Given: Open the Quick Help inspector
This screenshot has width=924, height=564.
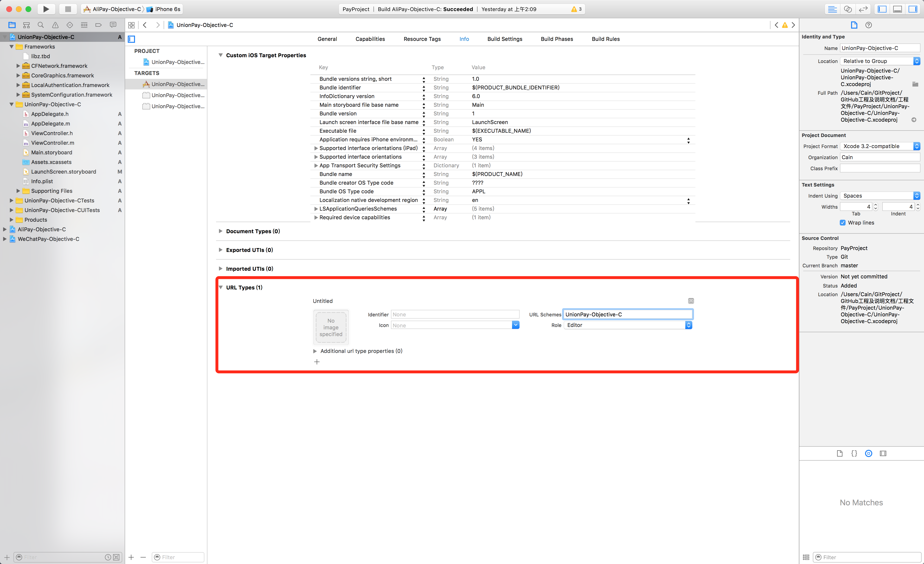Looking at the screenshot, I should point(868,25).
